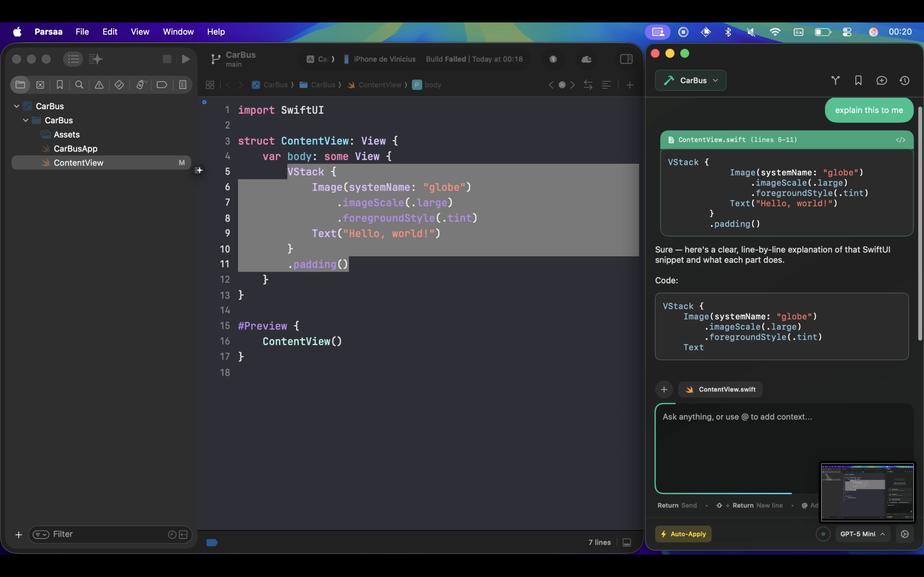Viewport: 924px width, 577px height.
Task: Click the bookmark icon in chat panel
Action: tap(858, 80)
